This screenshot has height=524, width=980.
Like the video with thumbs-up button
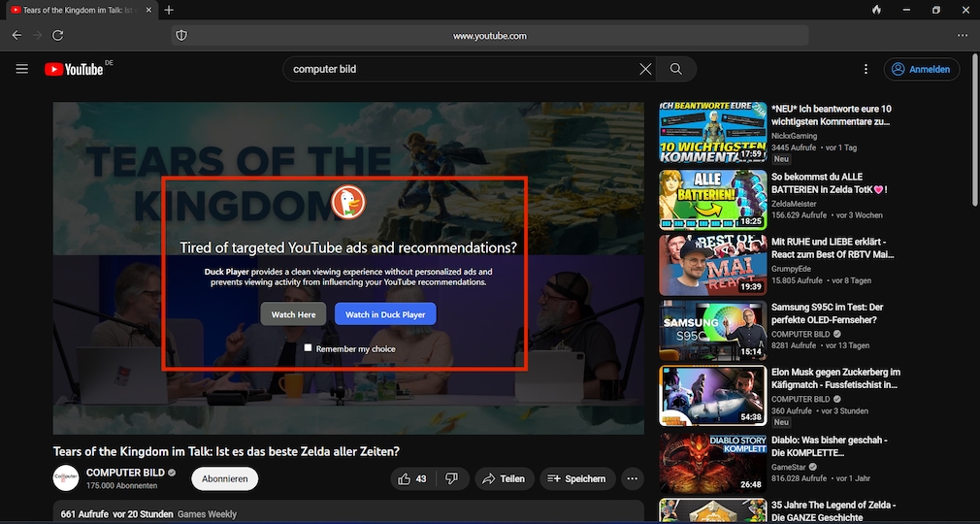pyautogui.click(x=412, y=478)
